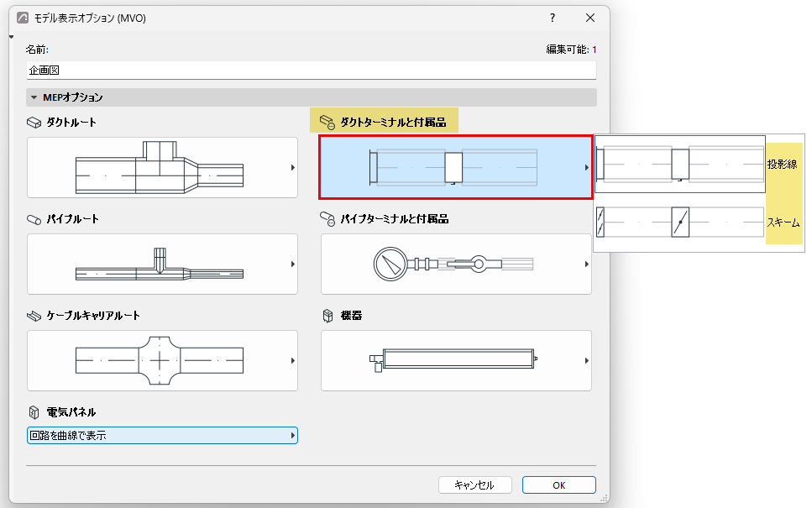
Task: Open the パイプルート display style picker
Action: [x=162, y=264]
